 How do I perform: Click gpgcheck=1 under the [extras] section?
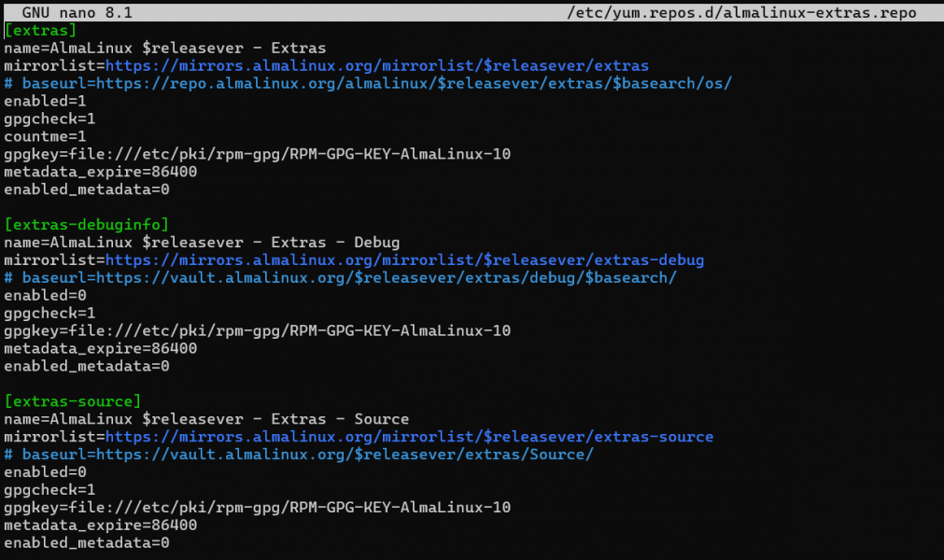[x=50, y=119]
